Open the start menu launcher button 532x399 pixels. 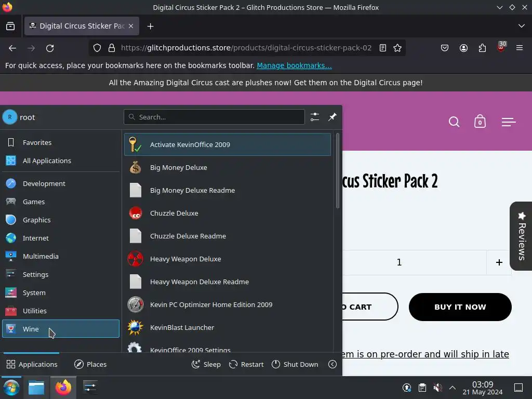pyautogui.click(x=11, y=388)
